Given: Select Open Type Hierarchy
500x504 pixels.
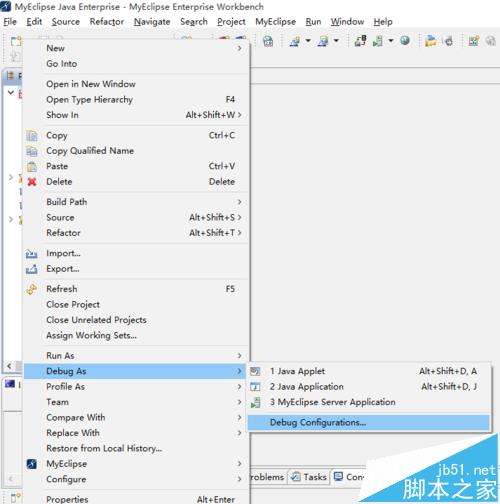Looking at the screenshot, I should [89, 100].
